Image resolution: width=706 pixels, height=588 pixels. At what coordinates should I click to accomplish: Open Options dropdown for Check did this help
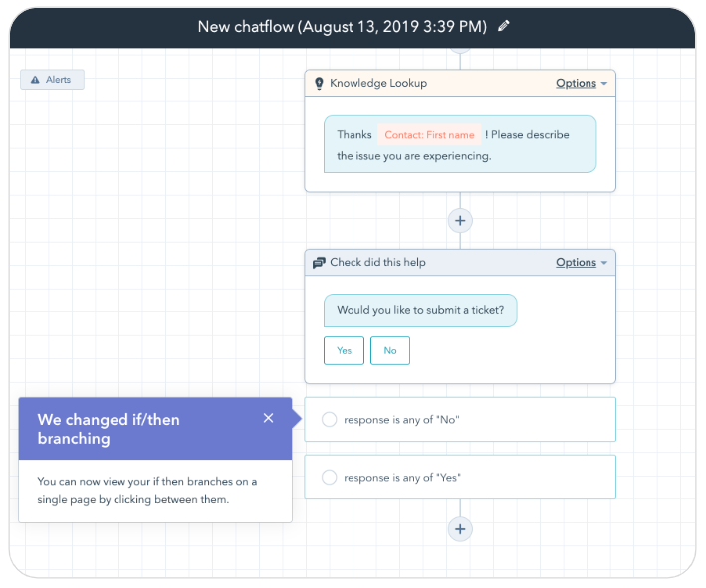point(582,263)
